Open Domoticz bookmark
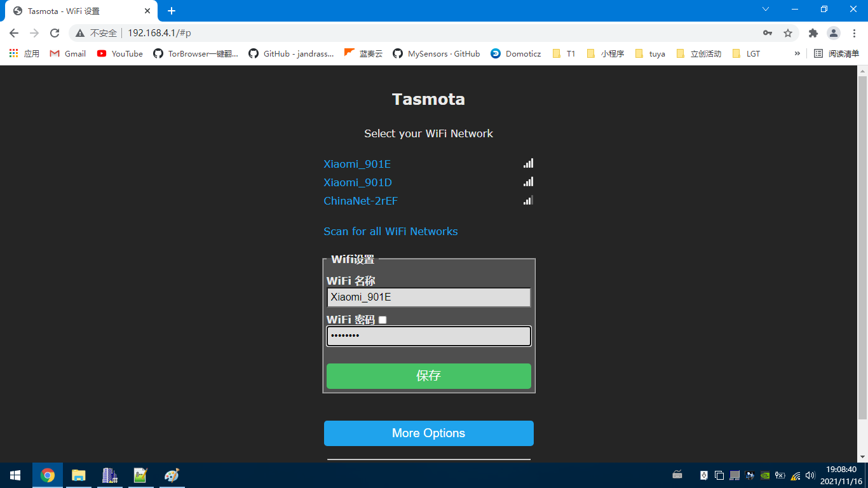 pos(516,53)
